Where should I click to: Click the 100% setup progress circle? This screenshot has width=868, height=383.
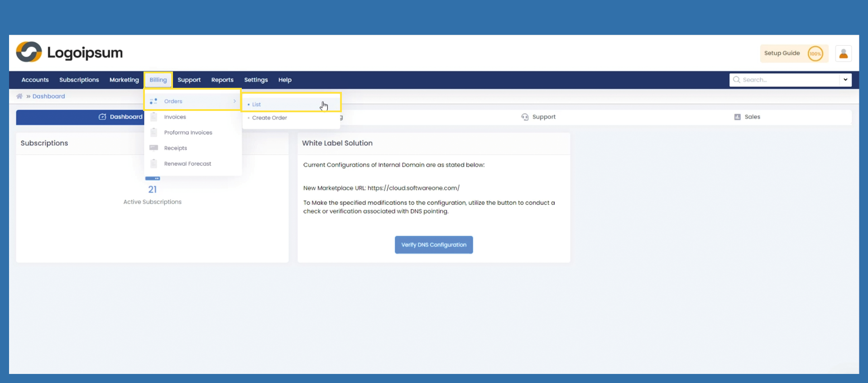(x=815, y=54)
